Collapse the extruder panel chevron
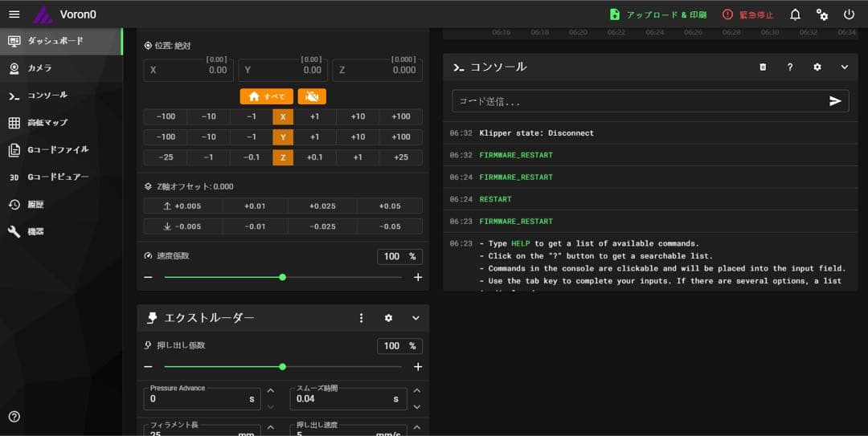Screen dimensions: 868x436 (x=416, y=318)
